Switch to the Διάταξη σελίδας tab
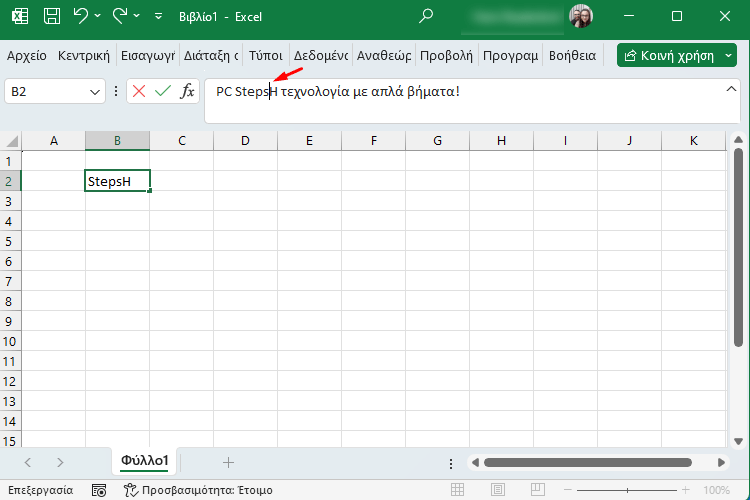750x500 pixels. [x=211, y=56]
